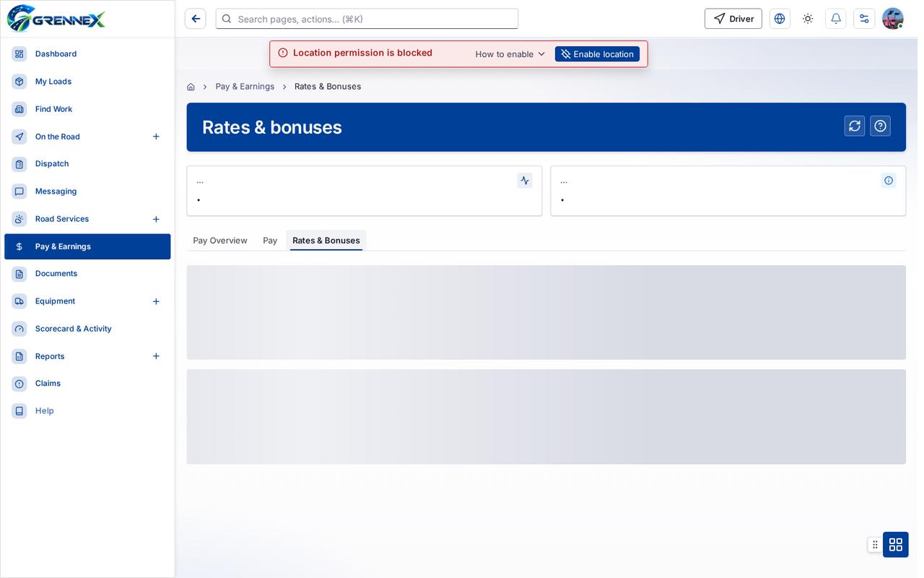Open notifications bell
The width and height of the screenshot is (924, 578).
(x=836, y=19)
